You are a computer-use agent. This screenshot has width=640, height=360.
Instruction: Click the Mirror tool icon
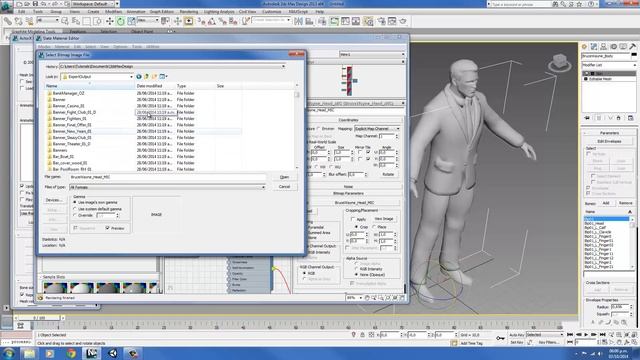(x=298, y=21)
